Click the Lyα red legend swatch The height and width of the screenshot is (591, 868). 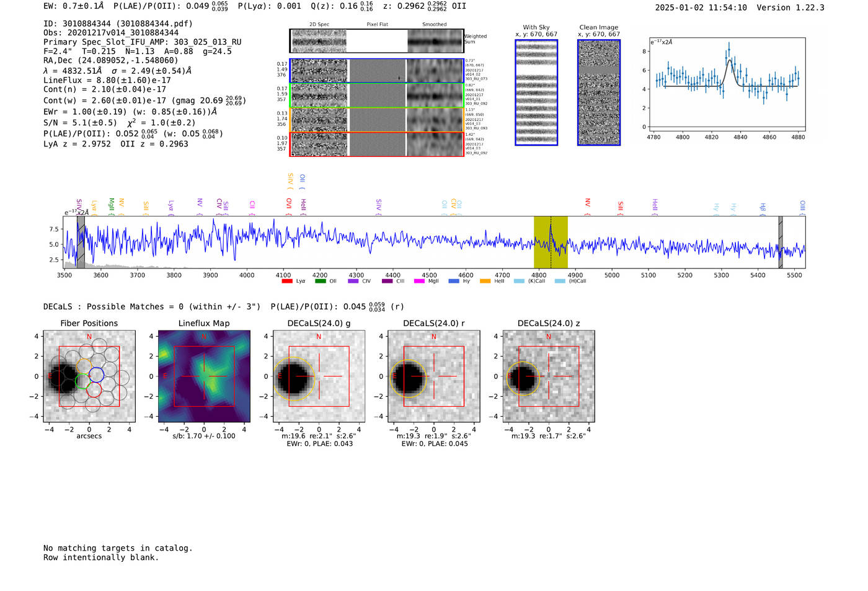(x=287, y=281)
